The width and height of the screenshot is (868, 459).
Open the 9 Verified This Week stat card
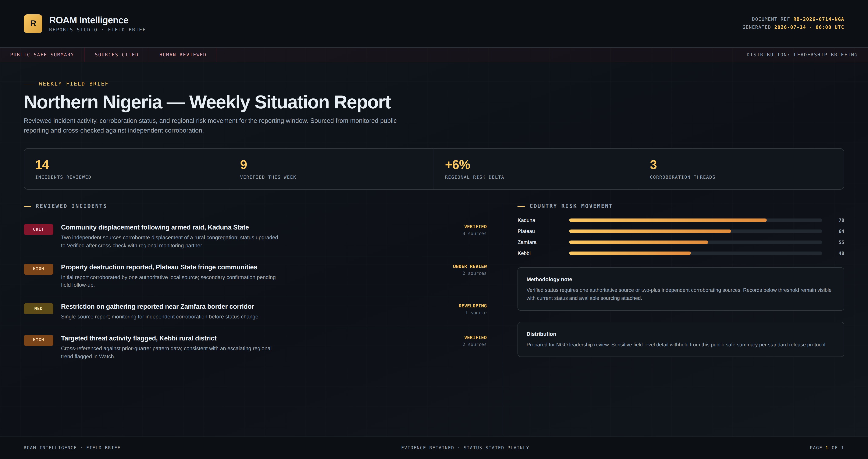pos(331,169)
